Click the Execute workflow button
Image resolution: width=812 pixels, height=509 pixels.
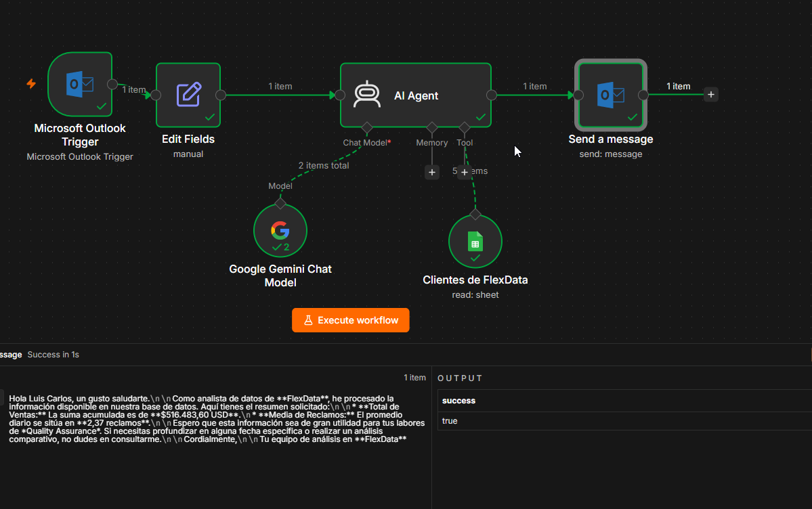coord(351,320)
